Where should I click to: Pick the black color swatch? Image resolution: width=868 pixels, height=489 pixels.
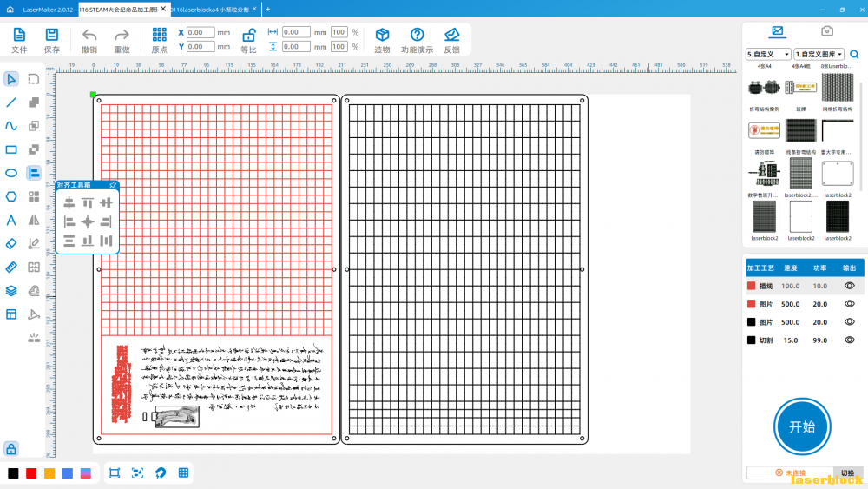click(x=13, y=473)
